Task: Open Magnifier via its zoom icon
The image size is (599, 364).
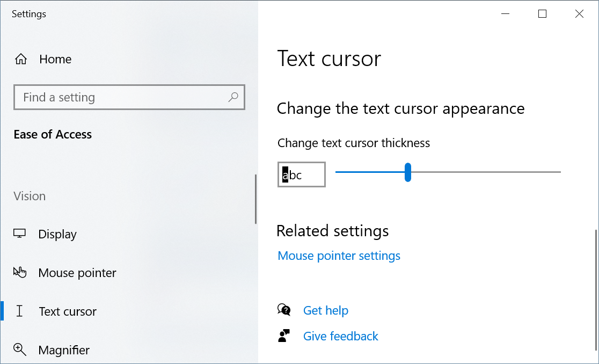Action: pyautogui.click(x=20, y=350)
